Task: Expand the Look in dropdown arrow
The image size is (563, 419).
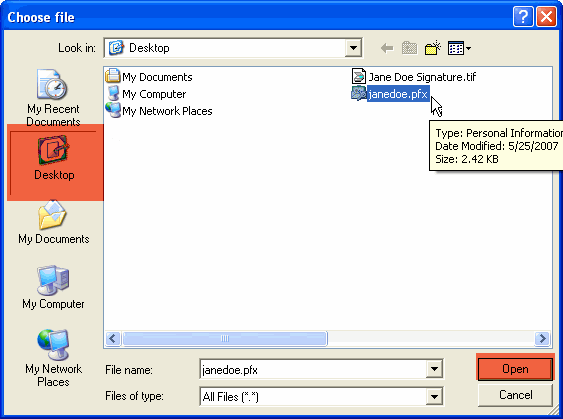Action: pyautogui.click(x=353, y=48)
